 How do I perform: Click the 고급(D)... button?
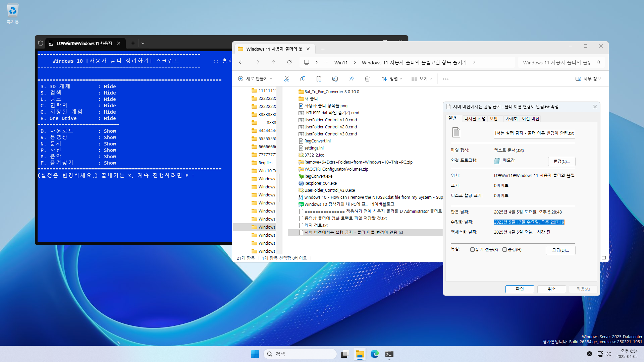coord(560,250)
